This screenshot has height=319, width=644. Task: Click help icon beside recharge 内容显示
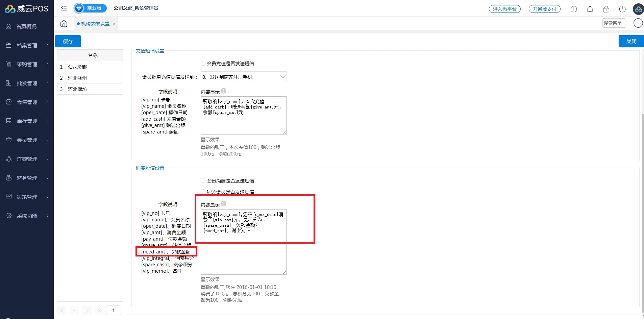(224, 91)
